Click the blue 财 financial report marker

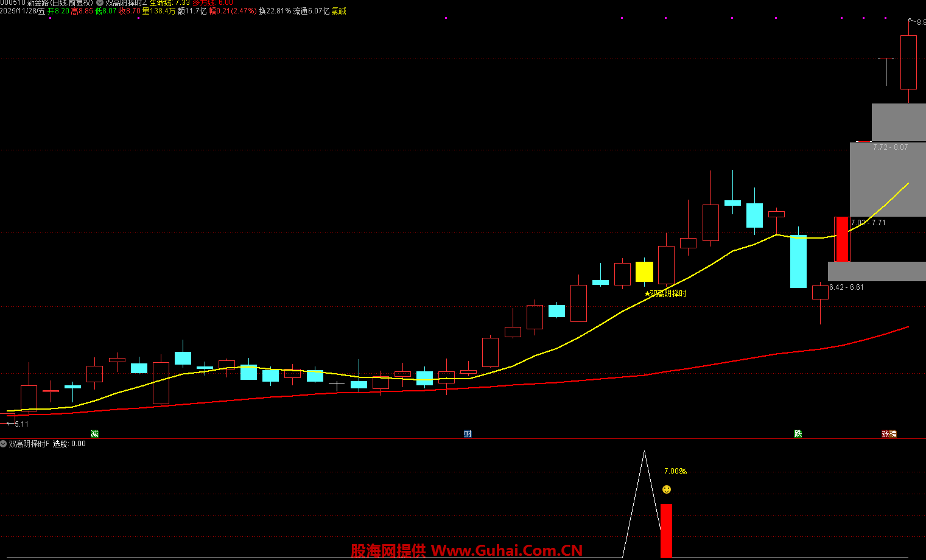pos(468,433)
